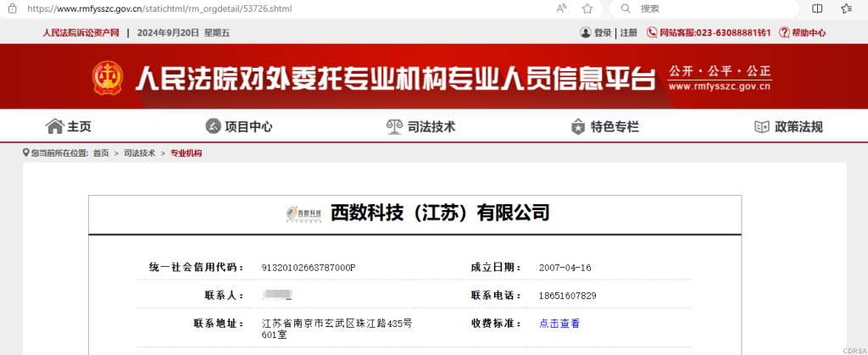Click the phone number 18651607829
This screenshot has width=868, height=355.
(x=567, y=296)
